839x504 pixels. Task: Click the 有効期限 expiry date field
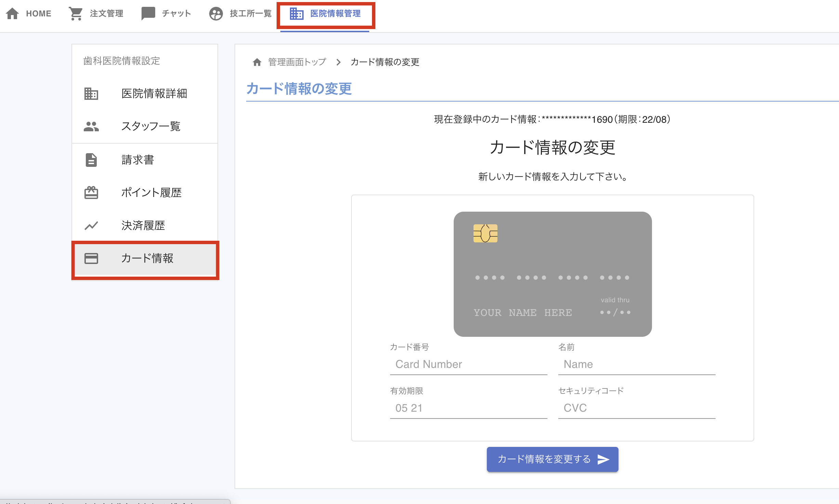[x=468, y=408]
